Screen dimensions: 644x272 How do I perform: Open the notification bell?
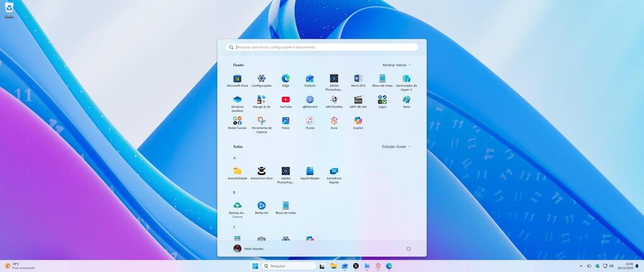tap(637, 266)
